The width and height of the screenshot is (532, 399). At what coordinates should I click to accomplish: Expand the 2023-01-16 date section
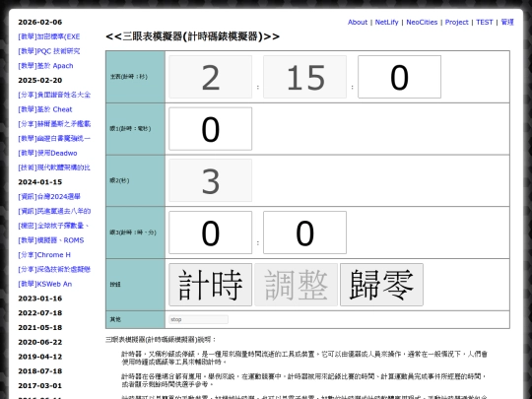40,299
